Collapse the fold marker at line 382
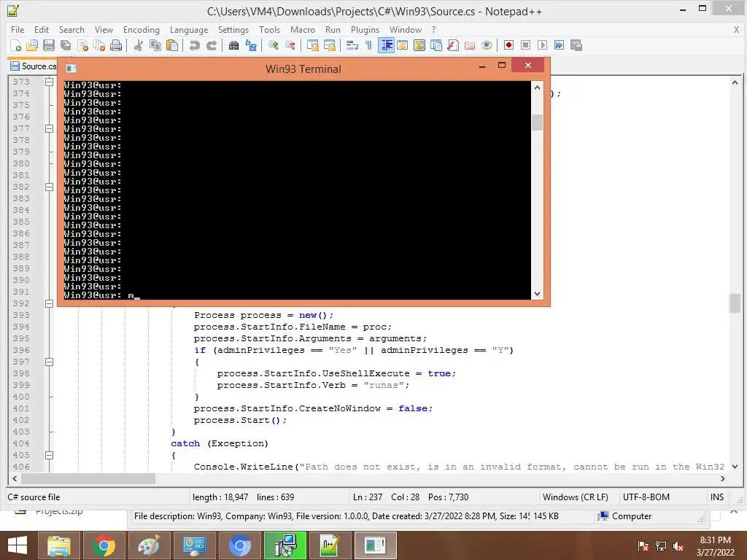The width and height of the screenshot is (747, 560). click(x=49, y=187)
